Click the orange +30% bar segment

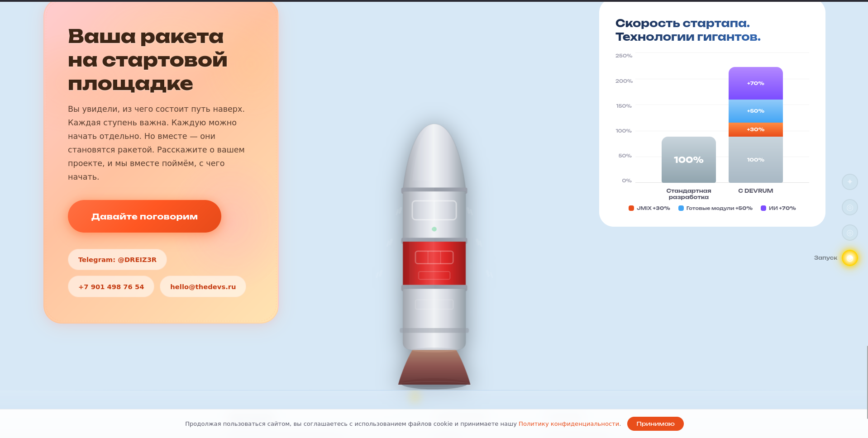point(755,130)
